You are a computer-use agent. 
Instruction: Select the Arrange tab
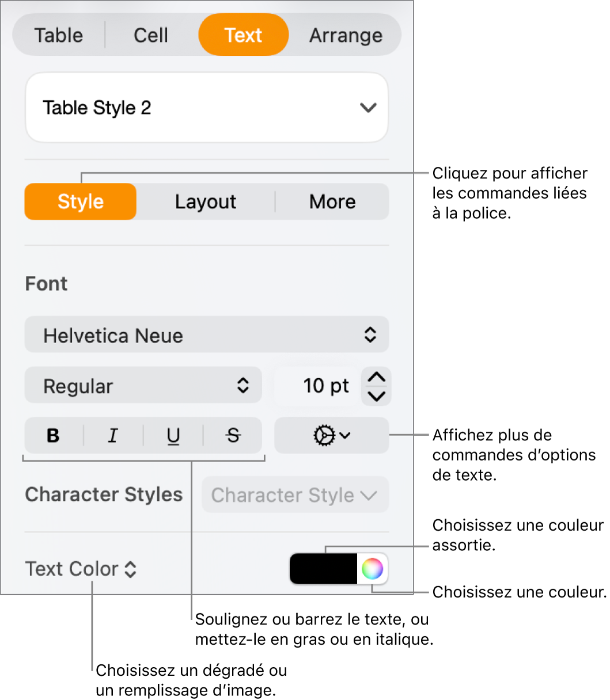point(346,35)
